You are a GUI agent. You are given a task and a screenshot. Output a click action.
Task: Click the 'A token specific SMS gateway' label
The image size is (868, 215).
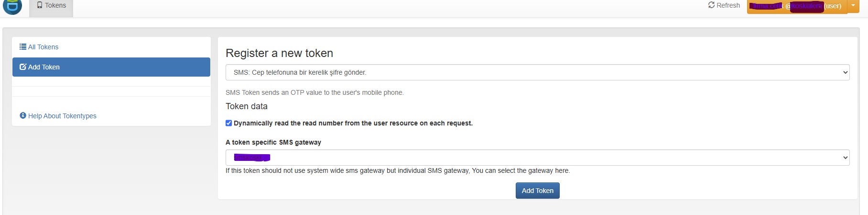(x=273, y=142)
